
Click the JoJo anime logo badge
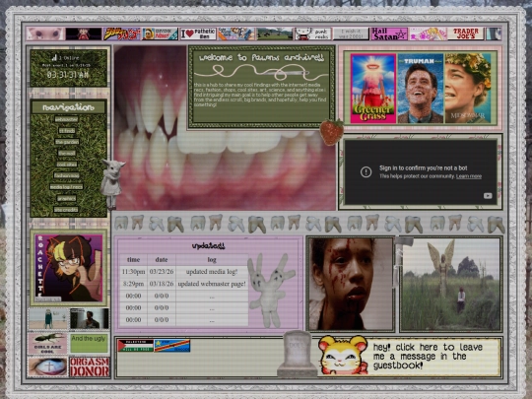tap(122, 33)
